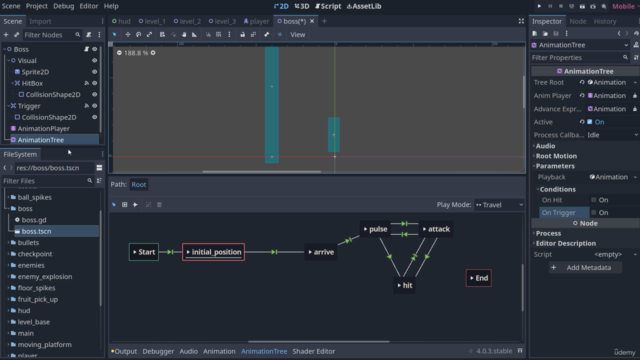The width and height of the screenshot is (640, 360).
Task: Focus the Filter Properties search field
Action: point(580,58)
